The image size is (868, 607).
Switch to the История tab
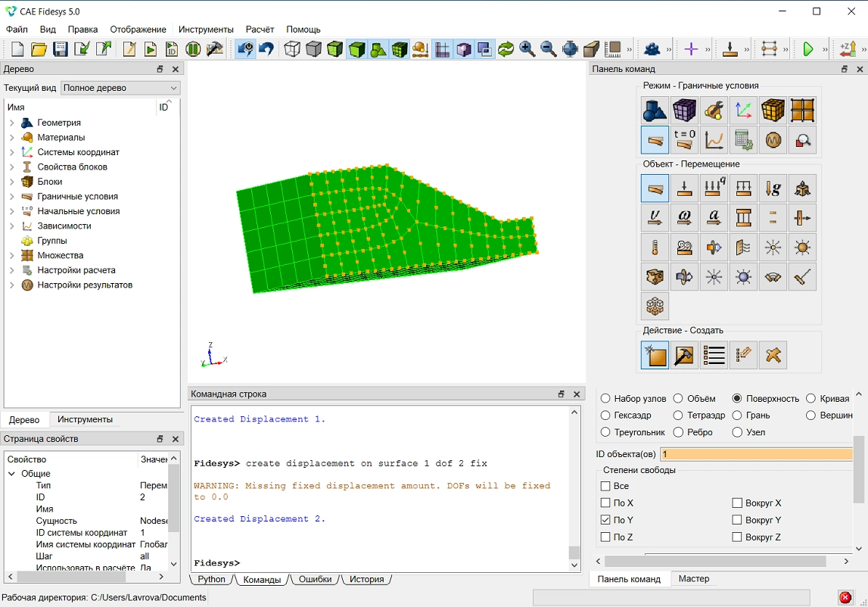pos(366,579)
